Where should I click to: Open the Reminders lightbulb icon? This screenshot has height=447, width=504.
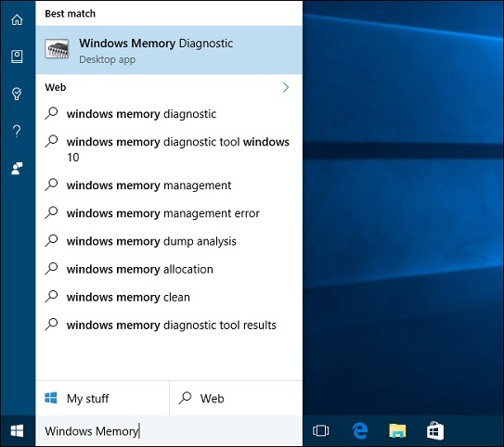click(x=17, y=94)
